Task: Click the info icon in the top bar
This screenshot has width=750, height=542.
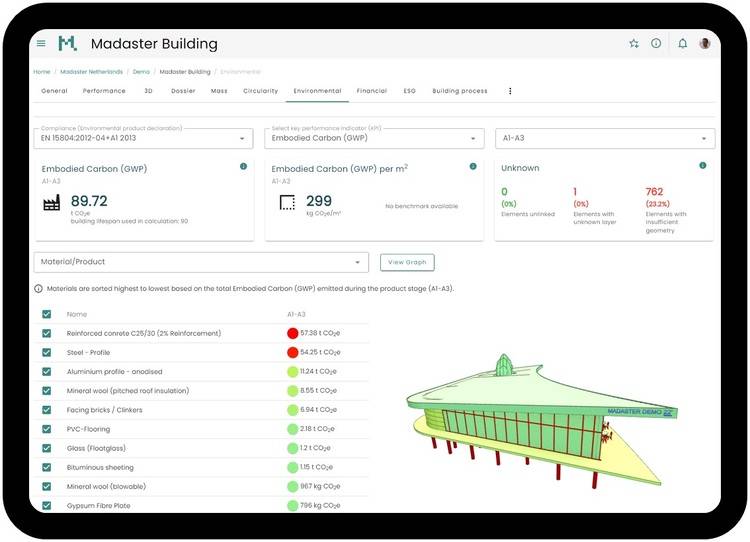Action: click(x=656, y=44)
